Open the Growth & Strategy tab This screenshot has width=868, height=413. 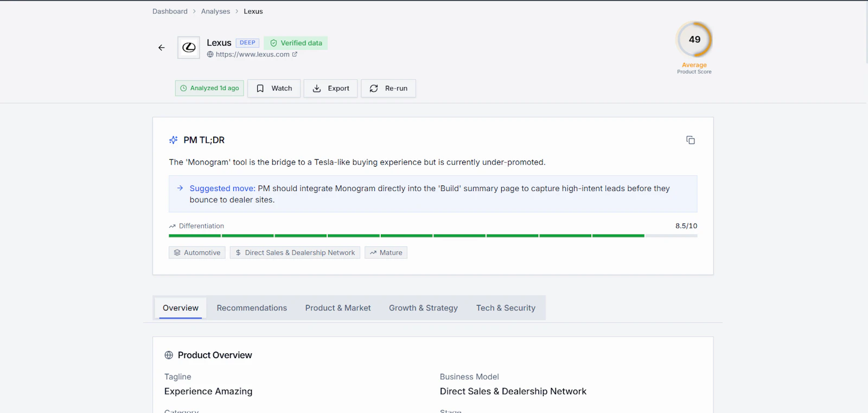point(423,308)
